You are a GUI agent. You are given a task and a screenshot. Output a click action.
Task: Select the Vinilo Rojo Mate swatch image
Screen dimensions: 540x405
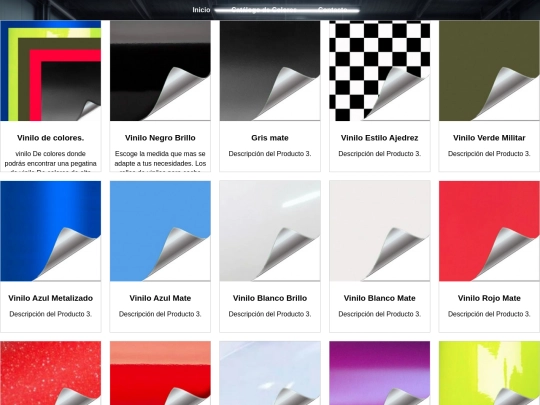pos(489,231)
